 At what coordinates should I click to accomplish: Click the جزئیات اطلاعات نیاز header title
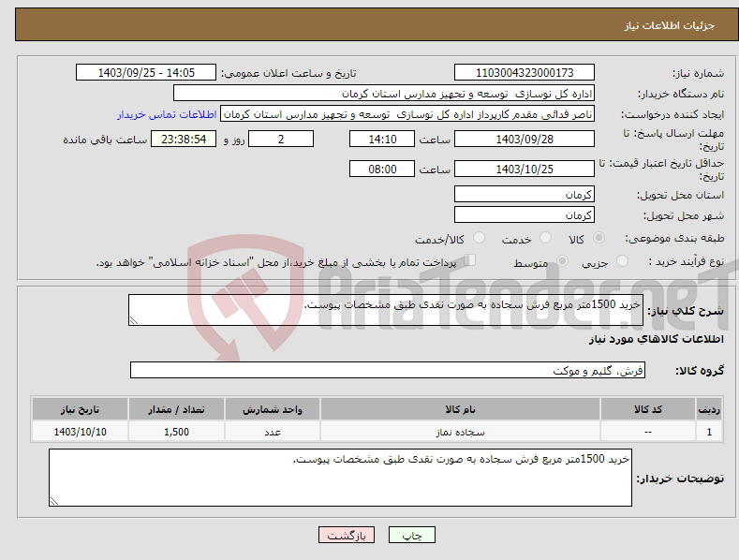point(670,25)
